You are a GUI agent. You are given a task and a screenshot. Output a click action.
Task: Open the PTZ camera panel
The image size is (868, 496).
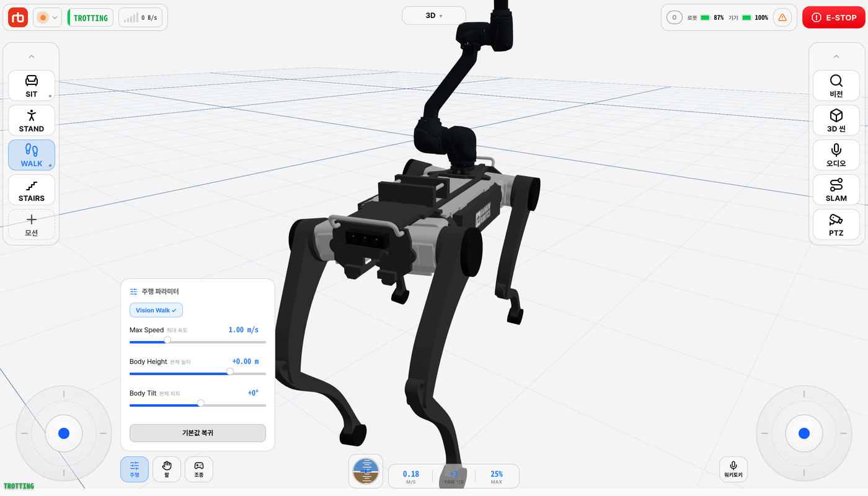(836, 224)
